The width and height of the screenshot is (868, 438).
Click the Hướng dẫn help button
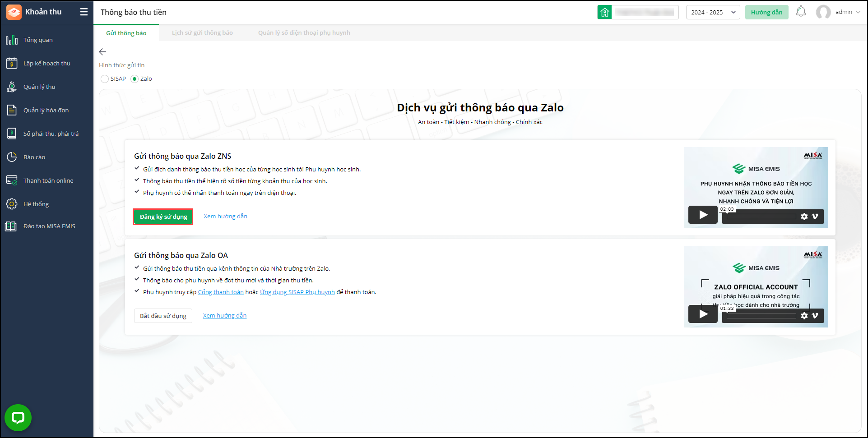tap(766, 12)
